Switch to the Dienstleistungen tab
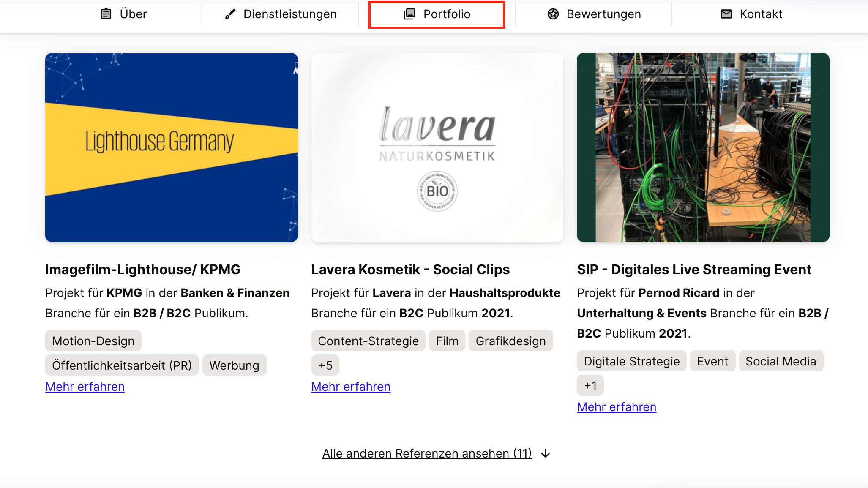 pyautogui.click(x=281, y=14)
